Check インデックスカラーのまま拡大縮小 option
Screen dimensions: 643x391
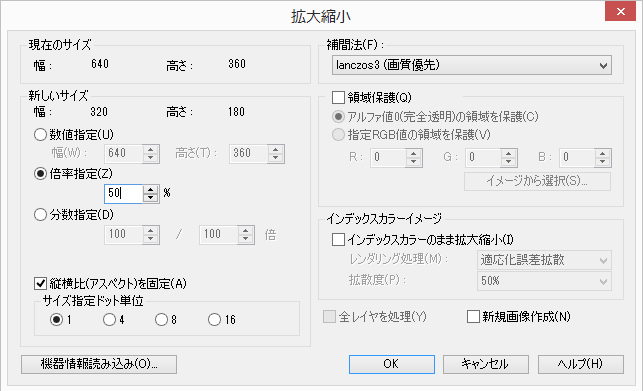point(338,240)
